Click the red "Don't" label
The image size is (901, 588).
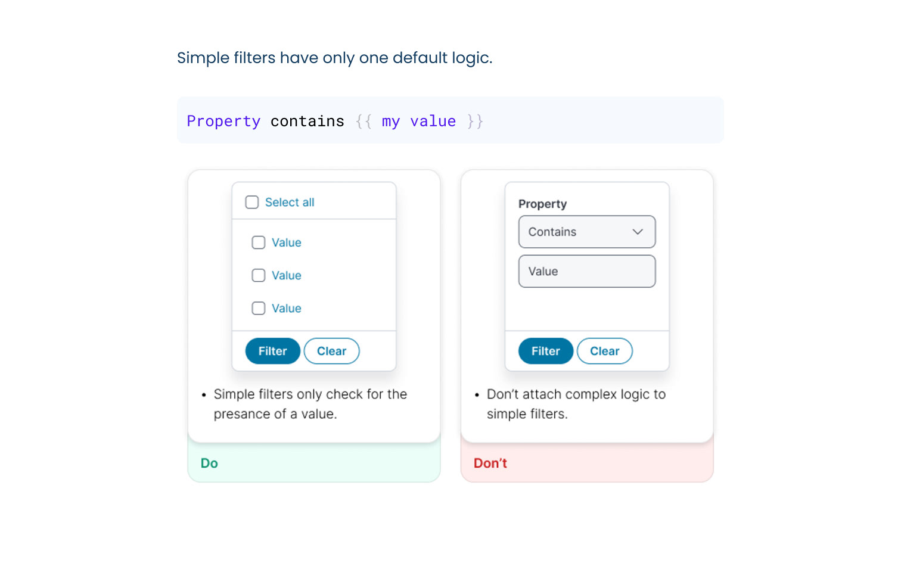(490, 463)
